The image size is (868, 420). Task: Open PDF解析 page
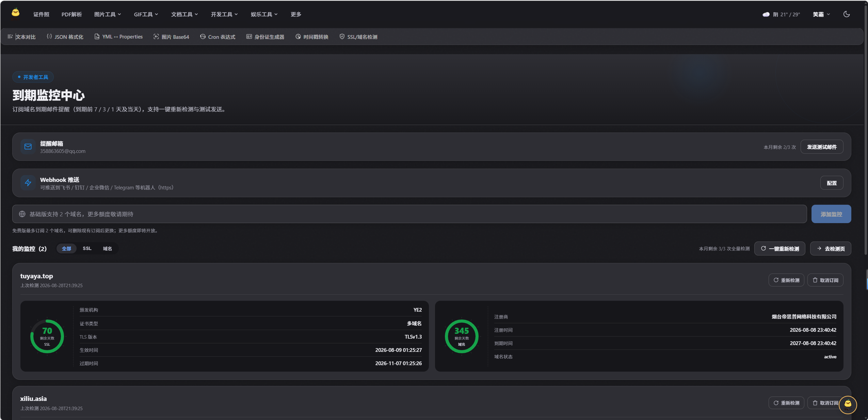71,14
